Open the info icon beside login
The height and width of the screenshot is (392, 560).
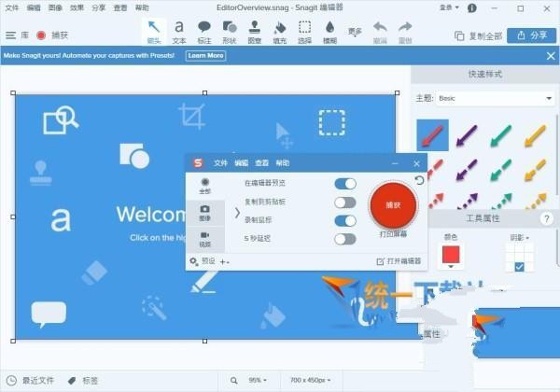click(x=471, y=7)
